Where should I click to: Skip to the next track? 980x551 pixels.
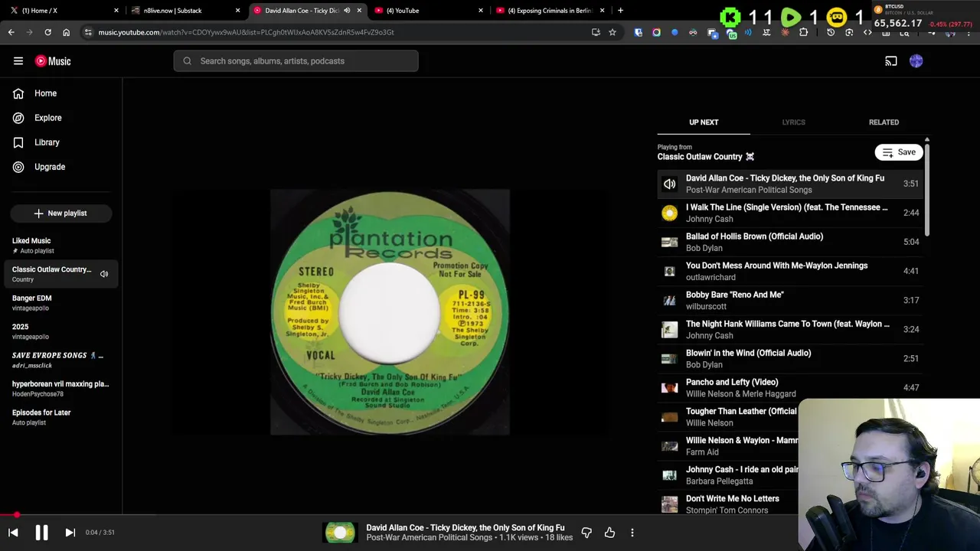pyautogui.click(x=70, y=533)
